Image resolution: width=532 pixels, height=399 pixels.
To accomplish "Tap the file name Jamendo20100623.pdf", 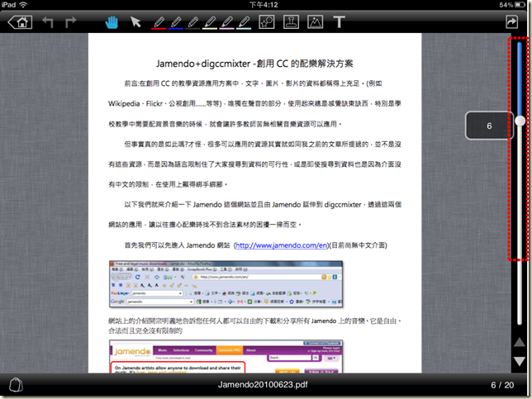I will pos(263,385).
